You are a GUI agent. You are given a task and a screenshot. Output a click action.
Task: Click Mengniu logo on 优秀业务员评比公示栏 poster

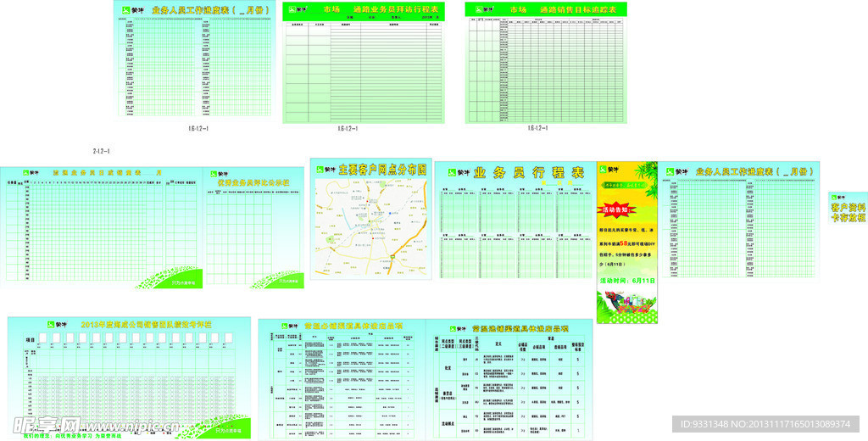(220, 174)
